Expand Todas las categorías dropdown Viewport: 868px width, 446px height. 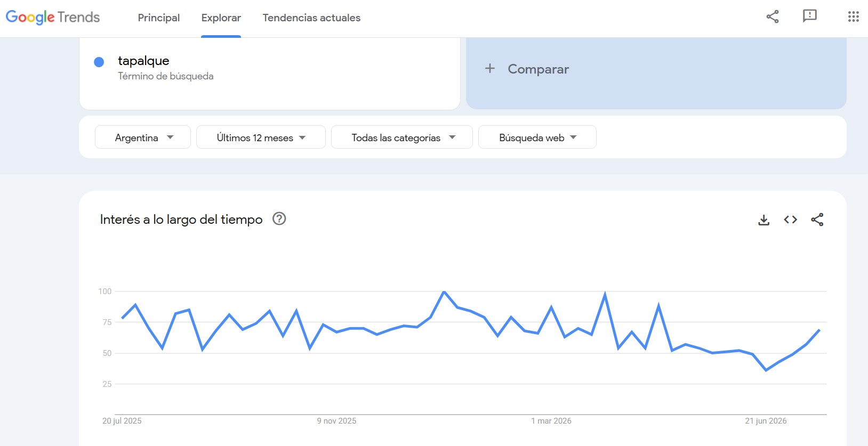[402, 137]
